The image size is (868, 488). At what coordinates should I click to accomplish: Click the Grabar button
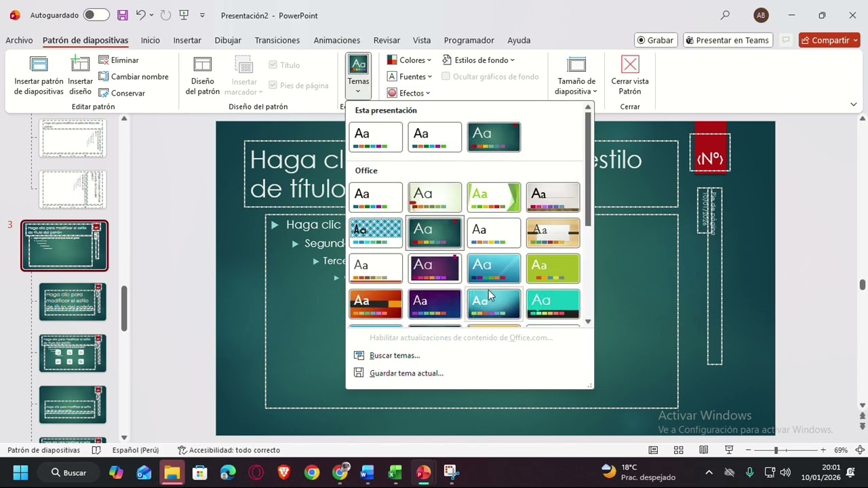pos(655,40)
